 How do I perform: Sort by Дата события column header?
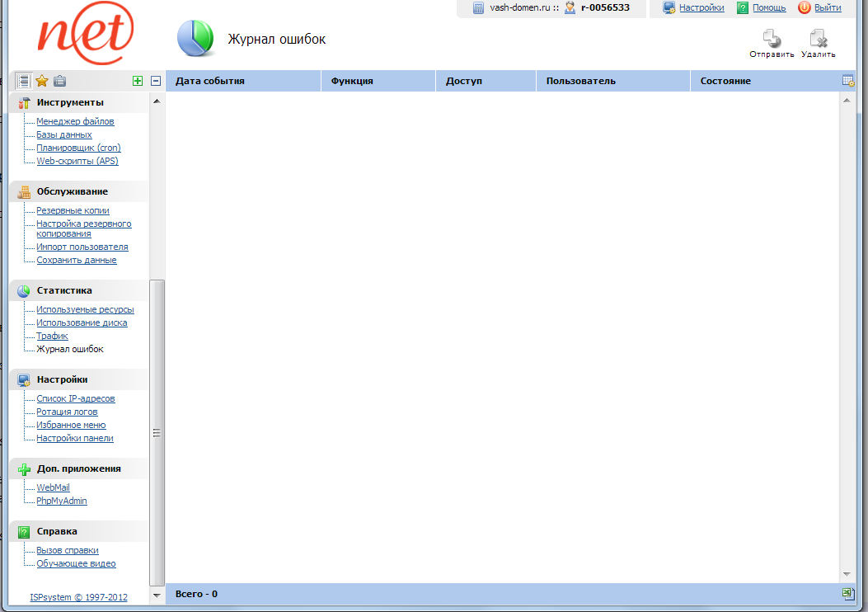coord(210,81)
